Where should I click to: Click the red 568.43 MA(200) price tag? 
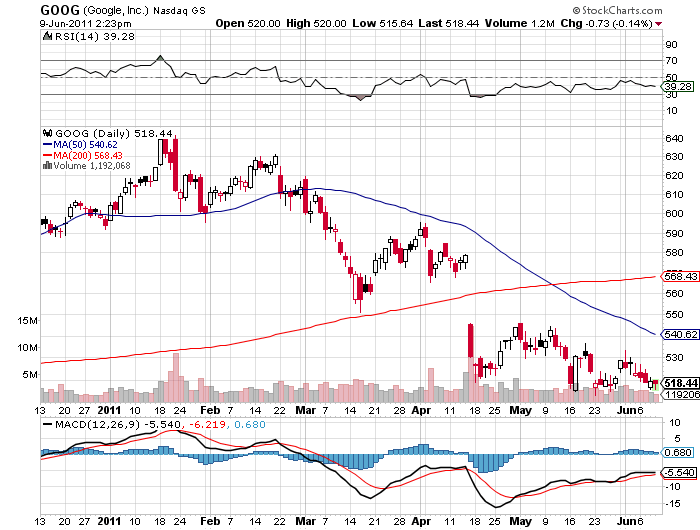(x=680, y=276)
